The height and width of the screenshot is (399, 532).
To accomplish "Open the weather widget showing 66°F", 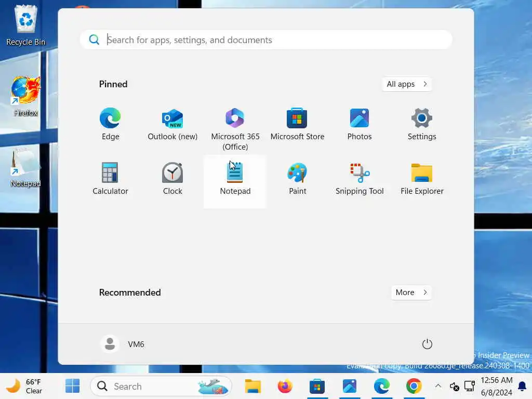I will [24, 386].
